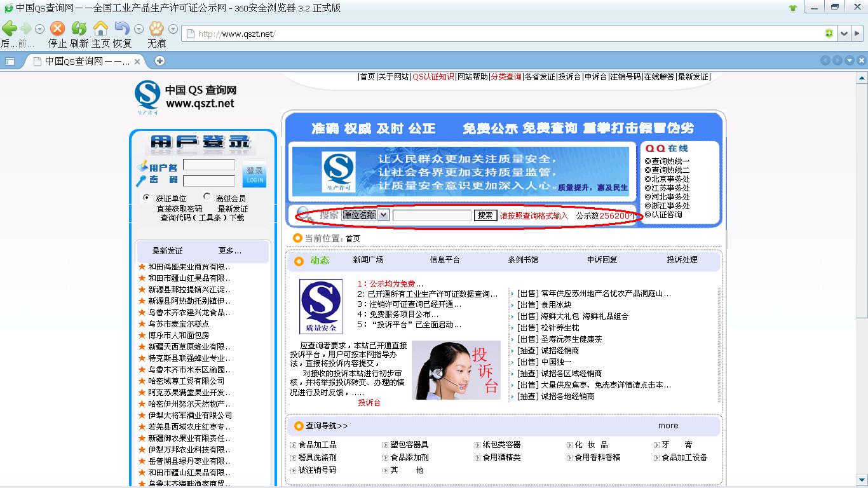Click the tab scroll left arrow icon

point(825,61)
